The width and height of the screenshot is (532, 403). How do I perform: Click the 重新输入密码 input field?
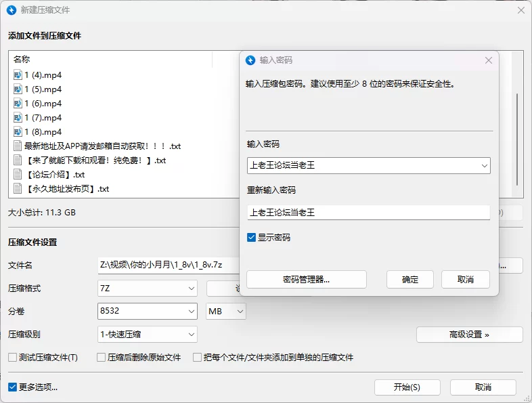368,213
